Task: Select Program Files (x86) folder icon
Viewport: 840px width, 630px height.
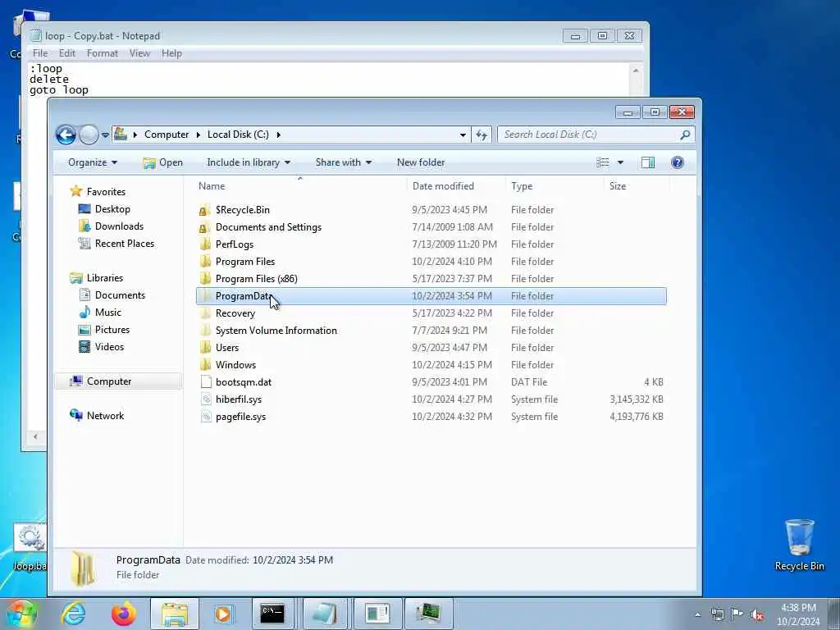Action: [x=204, y=279]
